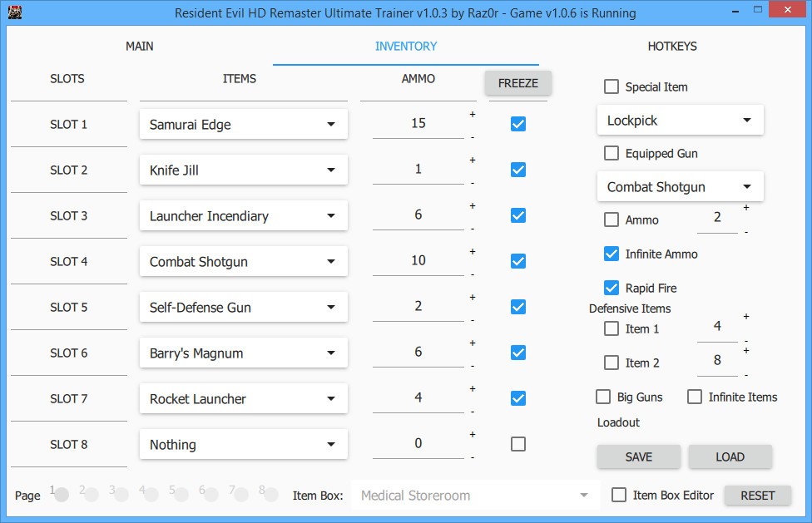Select page 5 radio button

(x=181, y=495)
